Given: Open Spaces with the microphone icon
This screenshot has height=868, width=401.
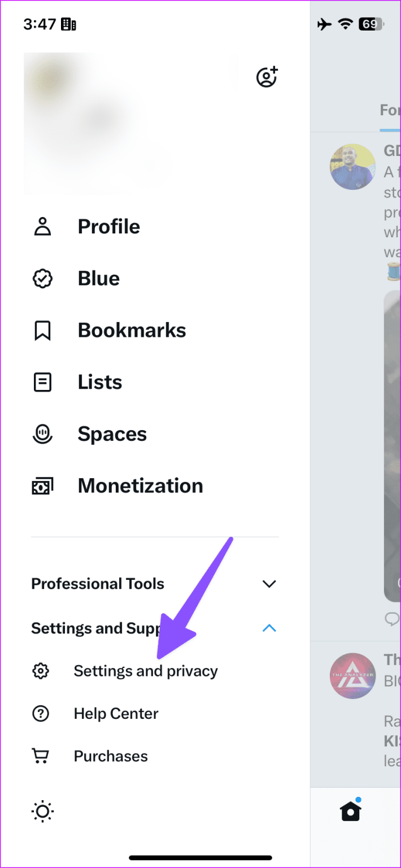Looking at the screenshot, I should point(42,433).
